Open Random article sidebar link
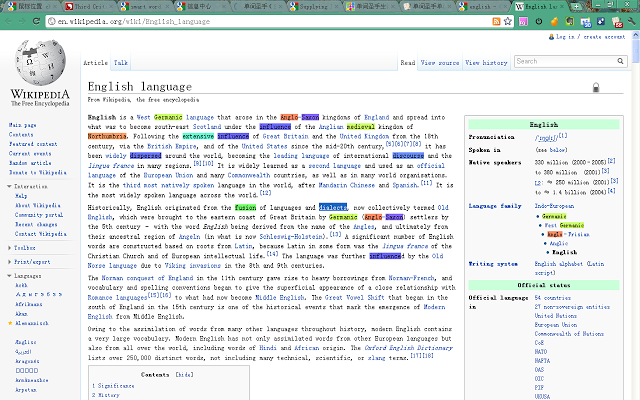The image size is (640, 400). 30,163
